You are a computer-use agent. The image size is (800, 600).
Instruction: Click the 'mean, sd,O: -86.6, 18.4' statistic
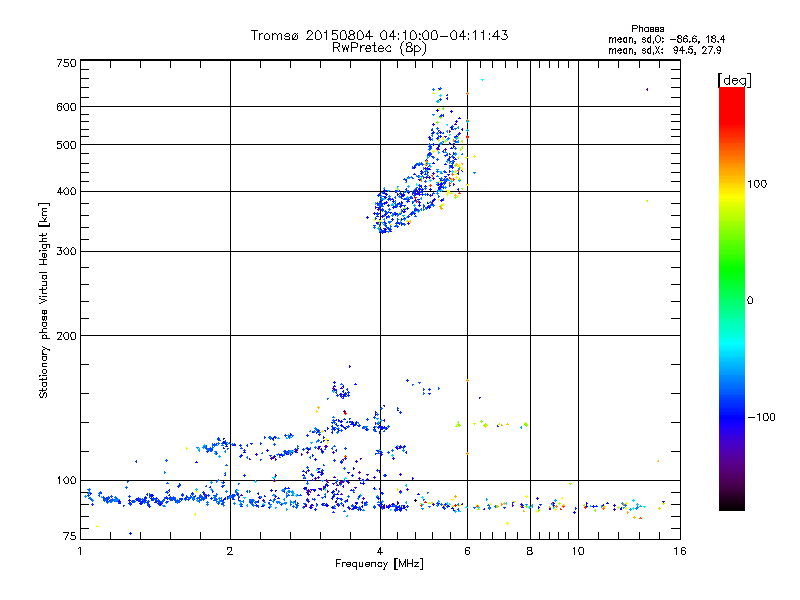[x=666, y=39]
